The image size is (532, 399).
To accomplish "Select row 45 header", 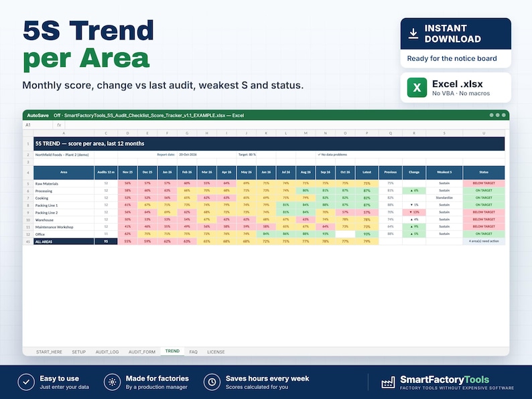I will click(x=28, y=242).
